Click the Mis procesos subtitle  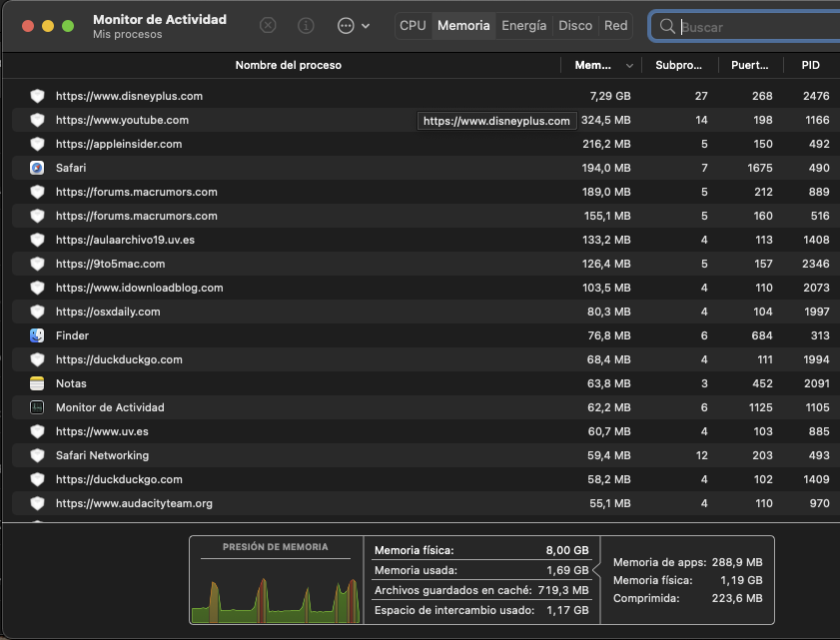click(128, 34)
